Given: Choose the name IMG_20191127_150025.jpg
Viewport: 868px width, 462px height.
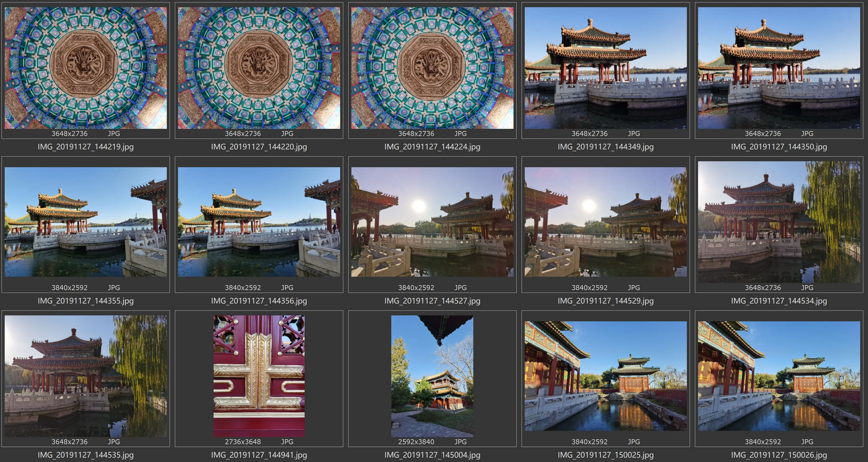Looking at the screenshot, I should point(605,455).
